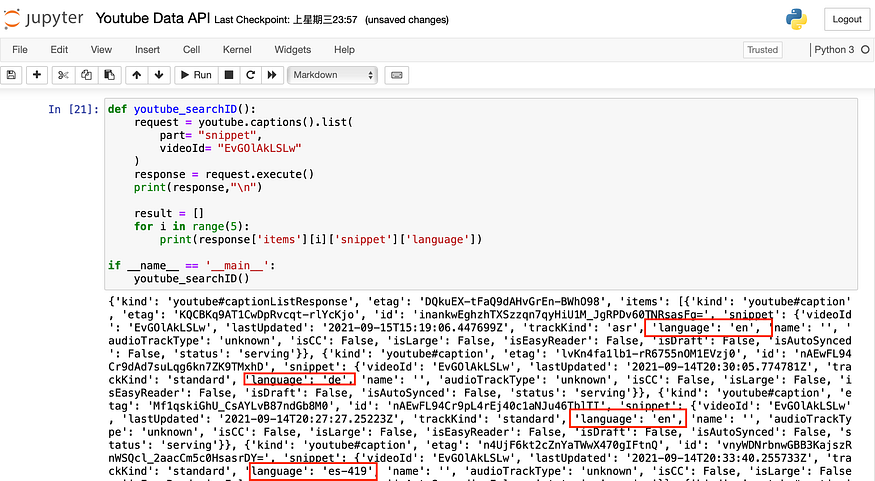This screenshot has height=481, width=875.
Task: Click the for i in range(5) line
Action: click(192, 227)
